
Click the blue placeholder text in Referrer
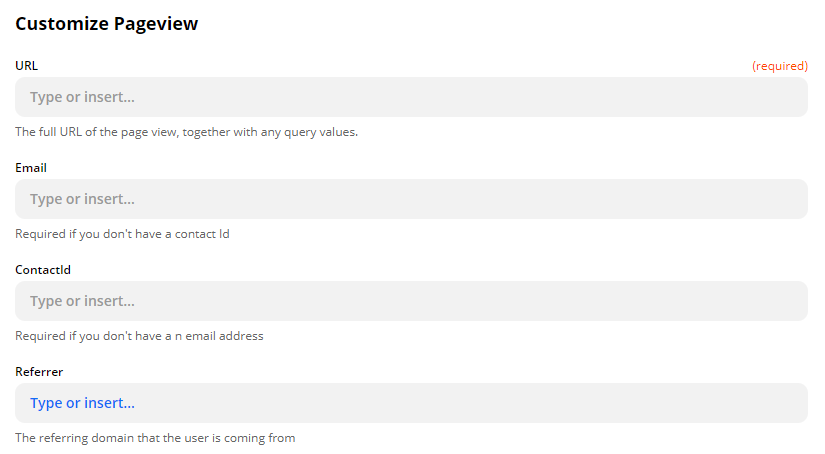pyautogui.click(x=82, y=403)
